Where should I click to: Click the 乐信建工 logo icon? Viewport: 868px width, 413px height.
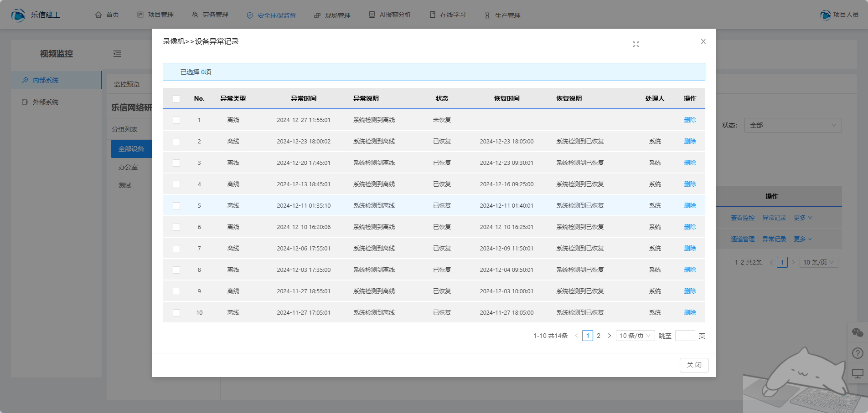18,15
